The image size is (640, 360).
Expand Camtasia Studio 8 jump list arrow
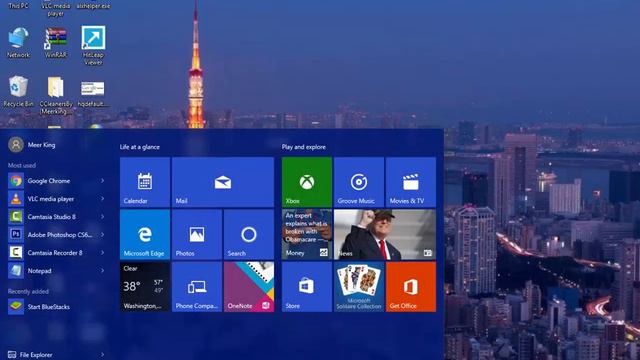pos(102,217)
